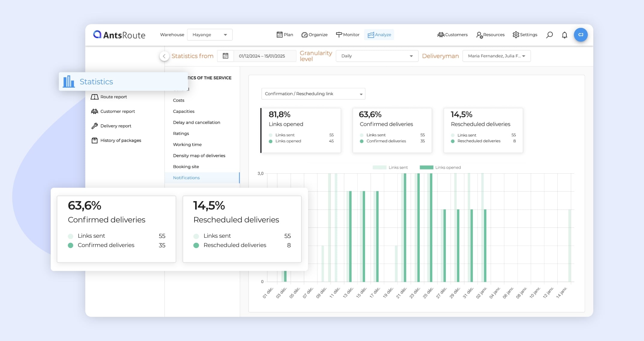Open the Hayange warehouse dropdown

(x=210, y=35)
